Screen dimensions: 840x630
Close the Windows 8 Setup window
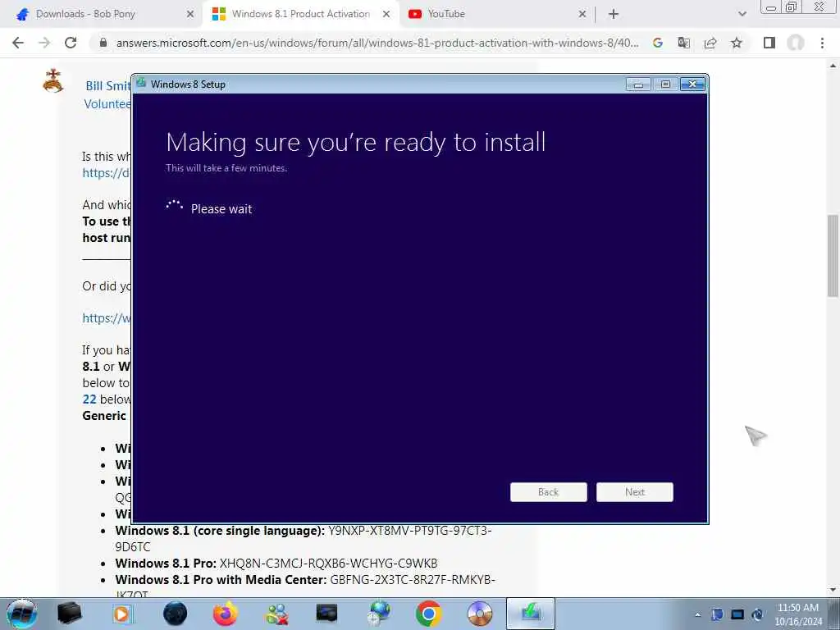[x=692, y=84]
